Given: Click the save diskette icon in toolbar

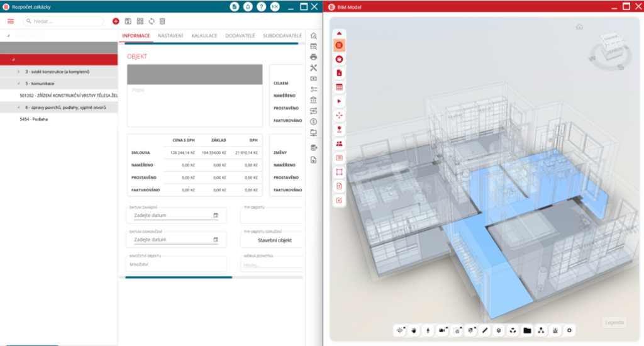Looking at the screenshot, I should point(128,21).
